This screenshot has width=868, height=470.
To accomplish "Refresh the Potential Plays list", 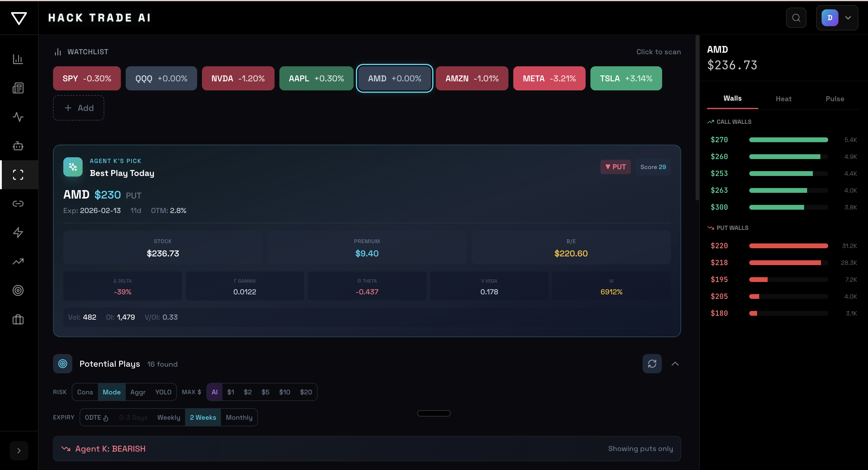I will coord(652,364).
